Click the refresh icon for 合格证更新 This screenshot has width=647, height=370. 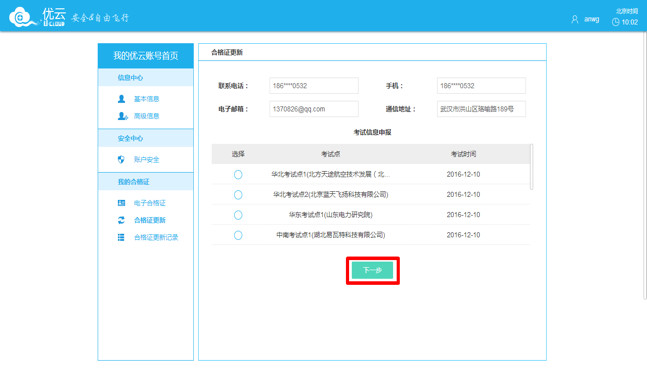coord(121,220)
